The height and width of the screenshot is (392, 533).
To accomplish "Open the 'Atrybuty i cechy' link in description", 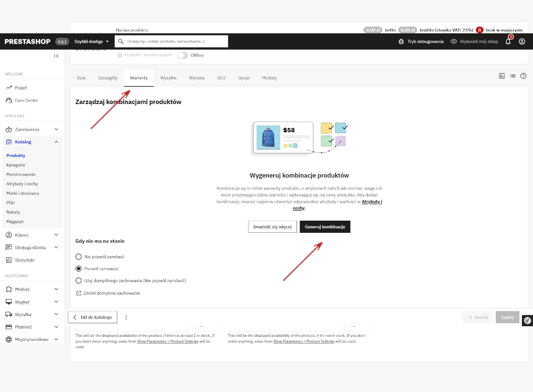I will 372,201.
